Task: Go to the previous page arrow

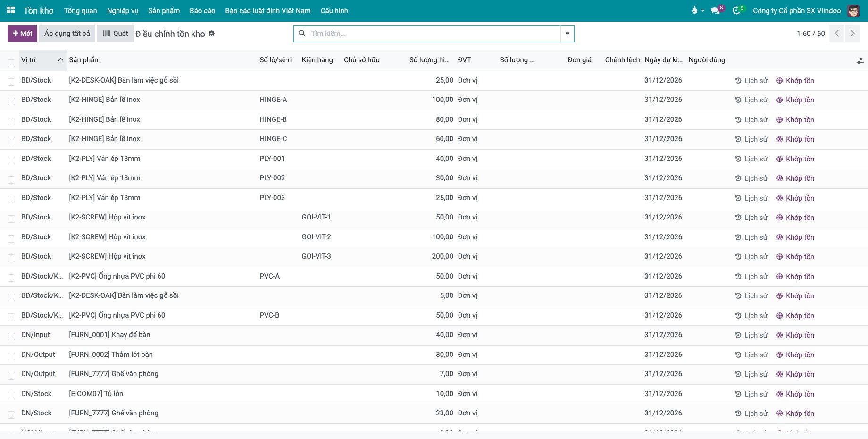Action: (836, 34)
